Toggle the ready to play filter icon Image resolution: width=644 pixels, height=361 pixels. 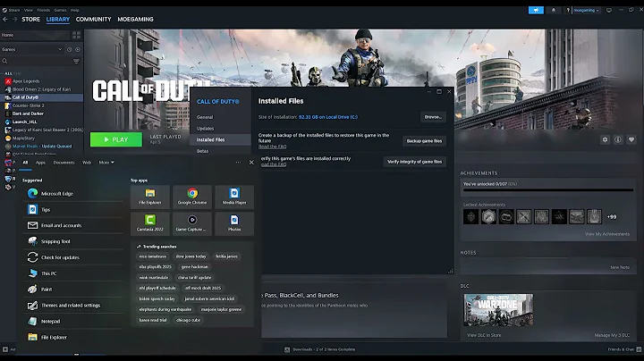tap(78, 49)
